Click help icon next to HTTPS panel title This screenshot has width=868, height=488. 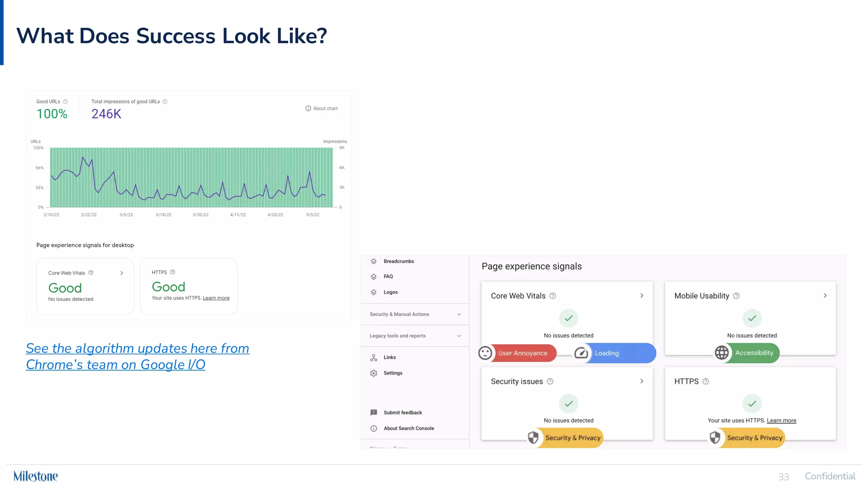pyautogui.click(x=705, y=381)
